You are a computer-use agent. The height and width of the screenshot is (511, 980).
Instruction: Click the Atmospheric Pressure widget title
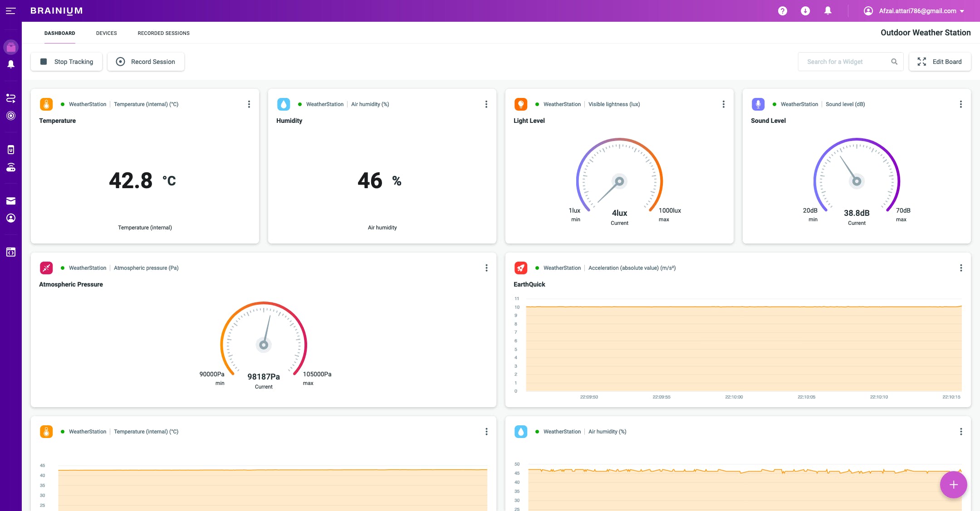(71, 284)
